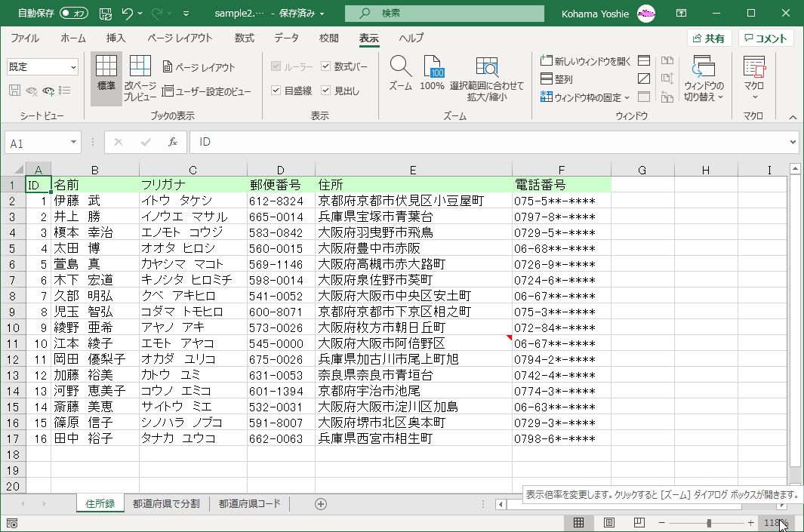804x532 pixels.
Task: Click the Ribbon Display Options icon
Action: point(682,14)
